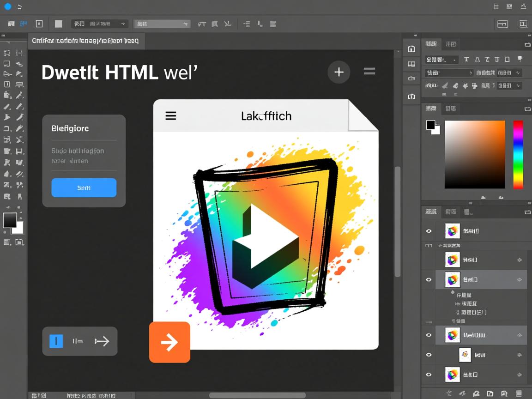
Task: Open the hamburger menu in the Lakefftich header
Action: (x=171, y=115)
